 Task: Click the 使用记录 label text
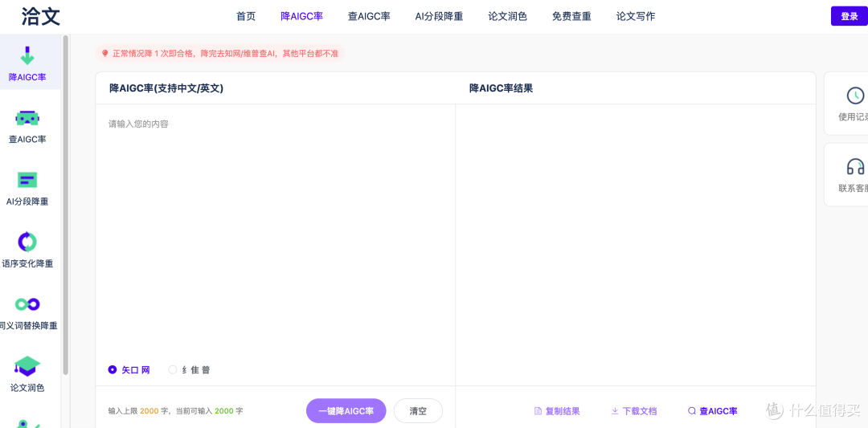click(x=853, y=117)
